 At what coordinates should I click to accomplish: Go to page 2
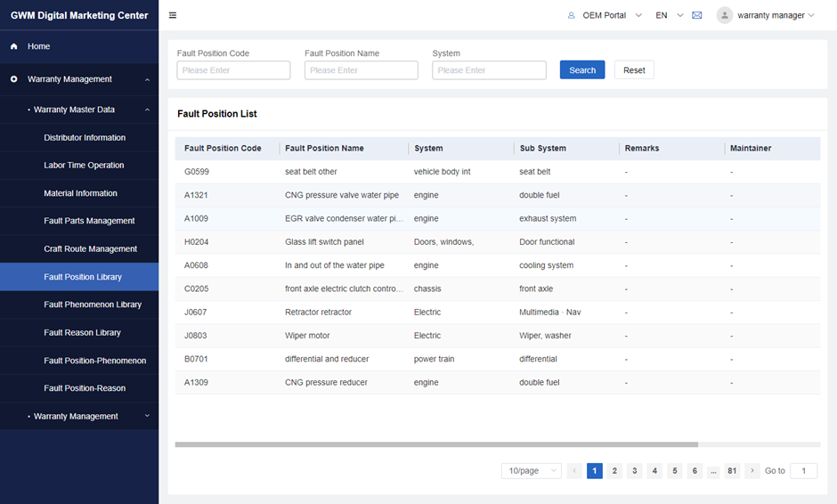click(614, 470)
